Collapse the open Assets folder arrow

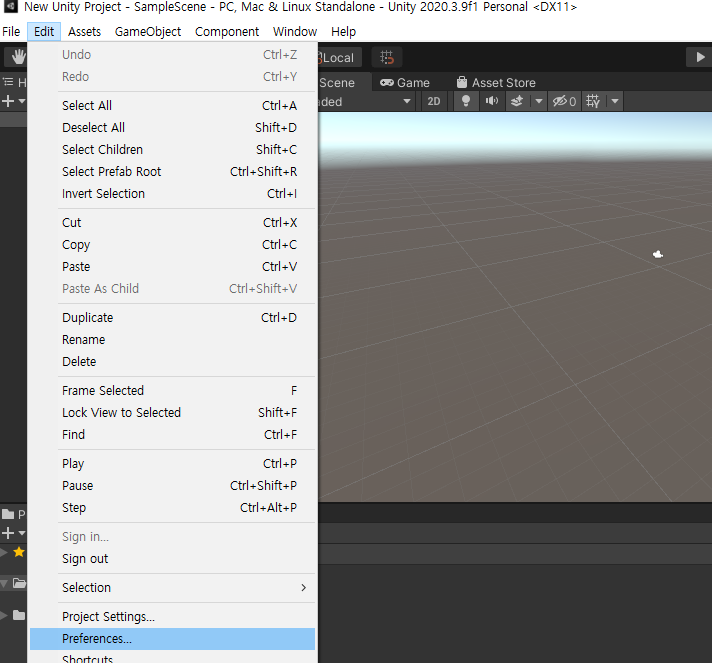[4, 584]
